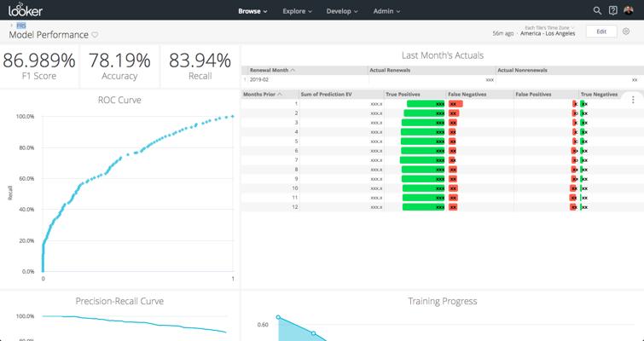The height and width of the screenshot is (341, 644).
Task: Open the help question mark icon
Action: click(x=612, y=11)
